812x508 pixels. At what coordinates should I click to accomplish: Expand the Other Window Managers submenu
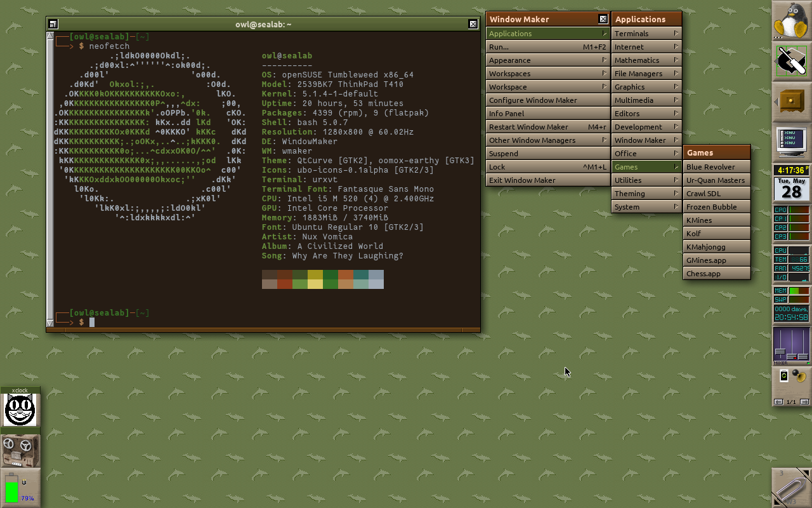tap(548, 140)
